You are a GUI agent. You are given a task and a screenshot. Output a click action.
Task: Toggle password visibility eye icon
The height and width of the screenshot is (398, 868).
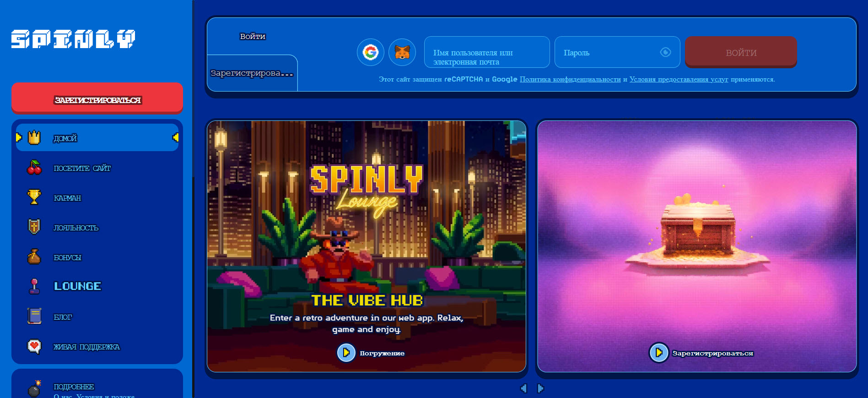coord(666,52)
